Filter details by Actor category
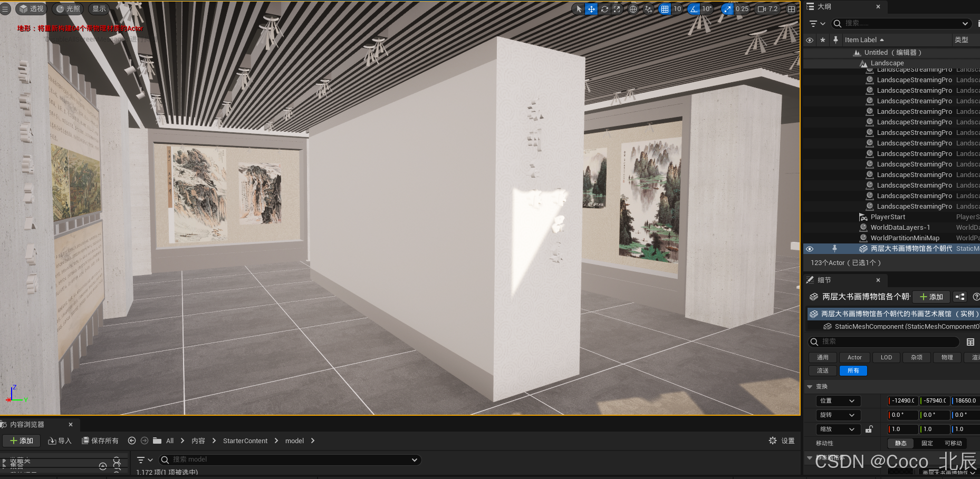 (x=854, y=357)
